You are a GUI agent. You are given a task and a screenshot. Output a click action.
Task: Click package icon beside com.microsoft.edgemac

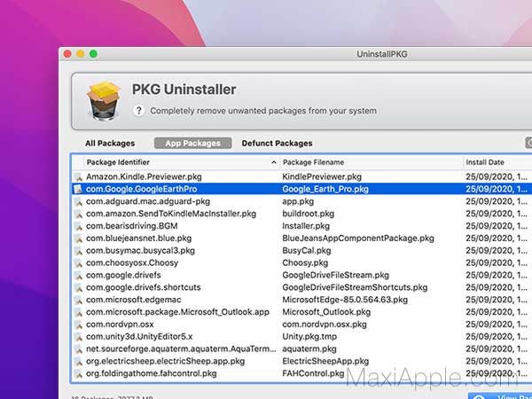(x=78, y=300)
